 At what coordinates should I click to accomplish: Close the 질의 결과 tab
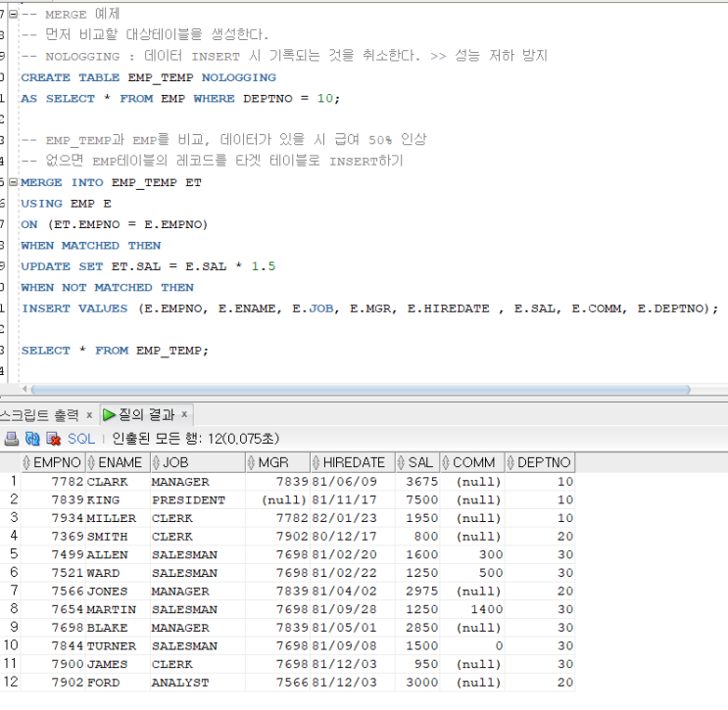(x=184, y=414)
